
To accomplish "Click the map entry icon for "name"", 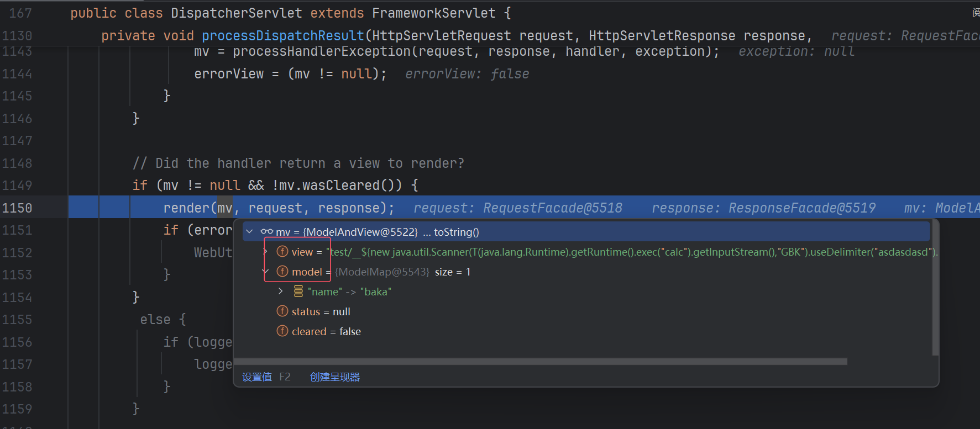I will (298, 292).
